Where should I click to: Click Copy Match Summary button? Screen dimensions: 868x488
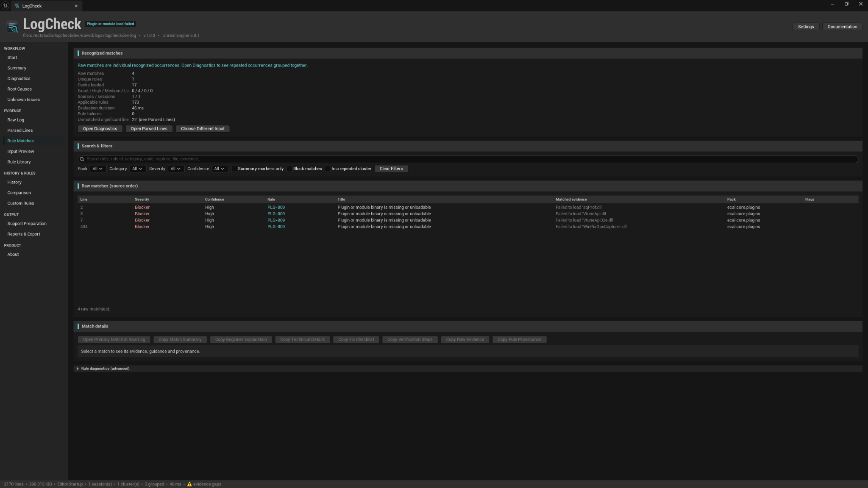(x=180, y=340)
